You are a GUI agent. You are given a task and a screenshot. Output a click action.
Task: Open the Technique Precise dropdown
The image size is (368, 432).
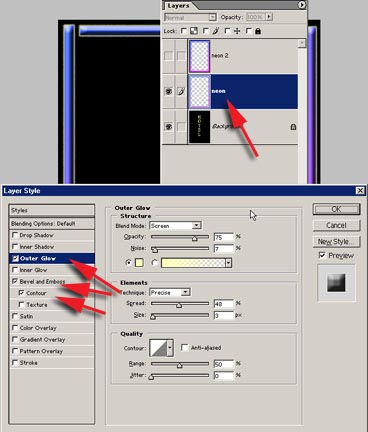(170, 292)
